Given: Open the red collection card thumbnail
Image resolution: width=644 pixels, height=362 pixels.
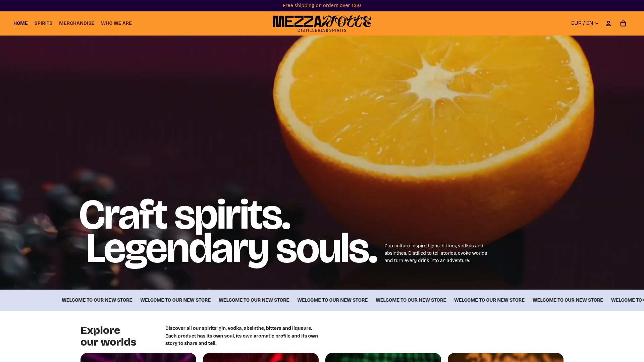Looking at the screenshot, I should coord(261,357).
